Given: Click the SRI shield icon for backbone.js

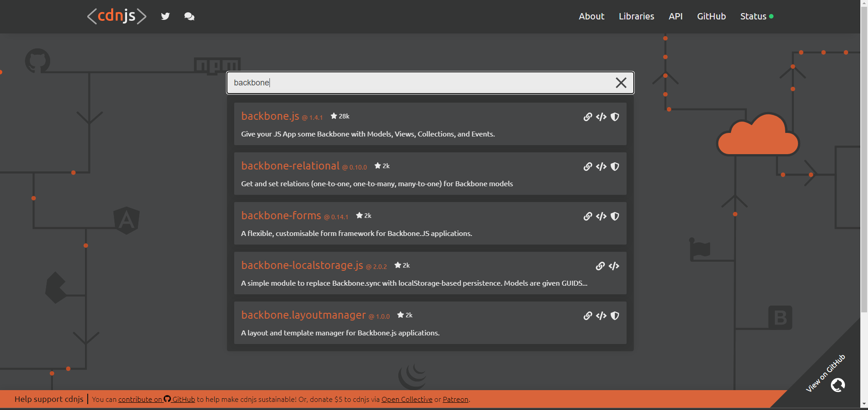Looking at the screenshot, I should (615, 117).
